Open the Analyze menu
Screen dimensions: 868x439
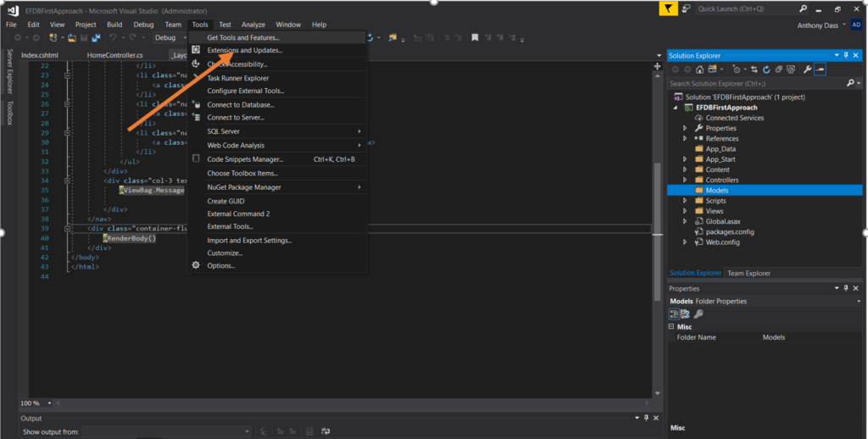[253, 25]
